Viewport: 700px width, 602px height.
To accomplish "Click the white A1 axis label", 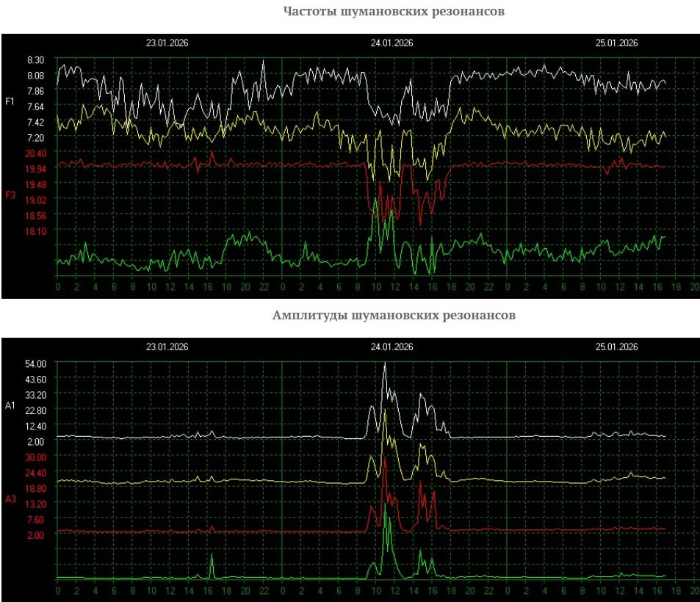I will [x=10, y=405].
